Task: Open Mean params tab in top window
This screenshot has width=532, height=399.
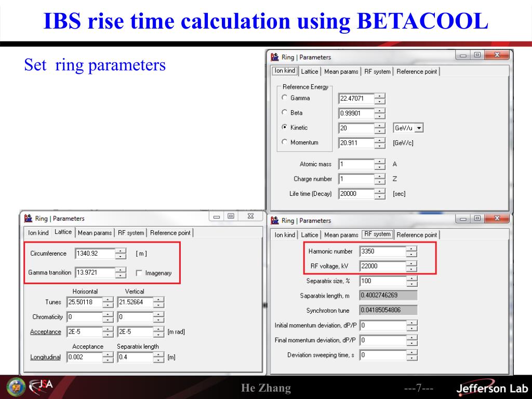Action: click(x=341, y=72)
